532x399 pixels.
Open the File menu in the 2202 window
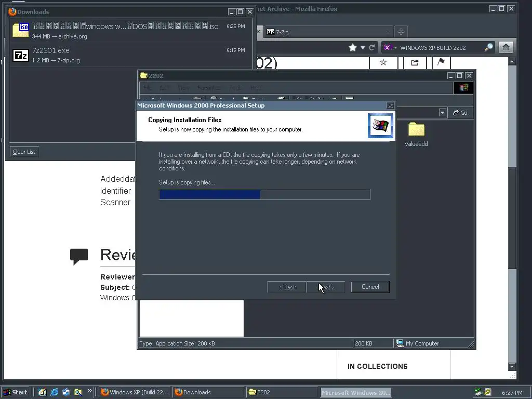point(148,88)
